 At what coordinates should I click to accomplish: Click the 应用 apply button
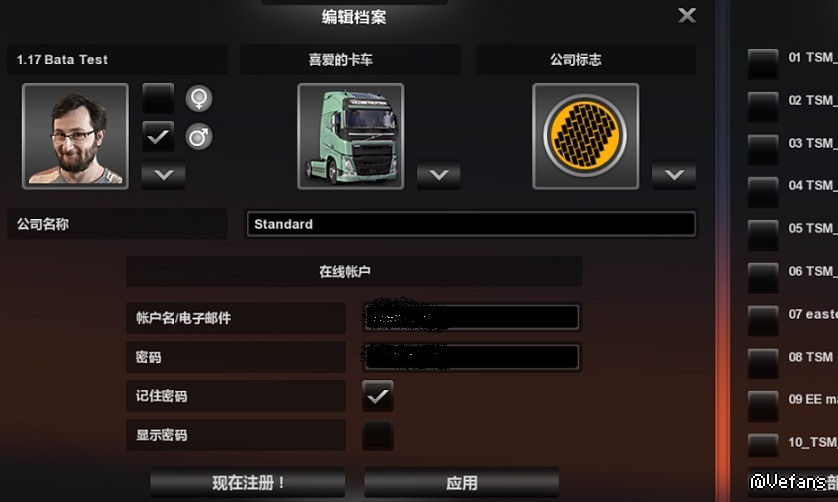(x=462, y=483)
